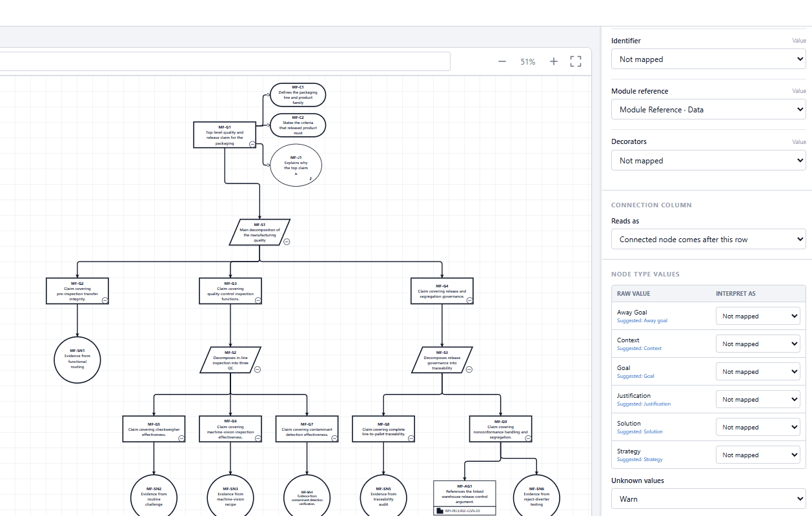Collapse the MF-G2 goal node
The image size is (812, 516).
pyautogui.click(x=105, y=300)
